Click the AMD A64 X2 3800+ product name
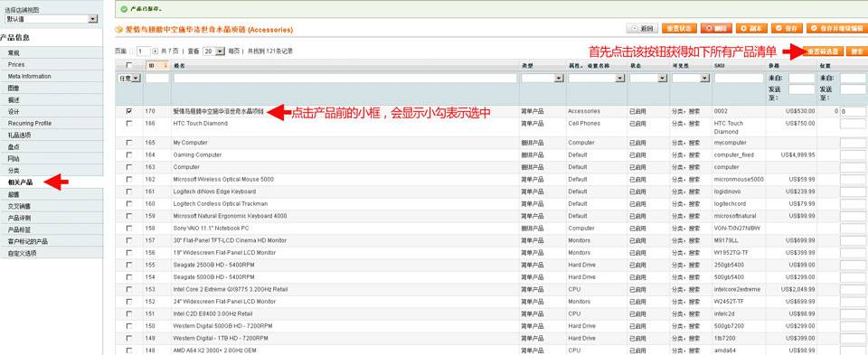This screenshot has height=355, width=868. click(x=215, y=350)
